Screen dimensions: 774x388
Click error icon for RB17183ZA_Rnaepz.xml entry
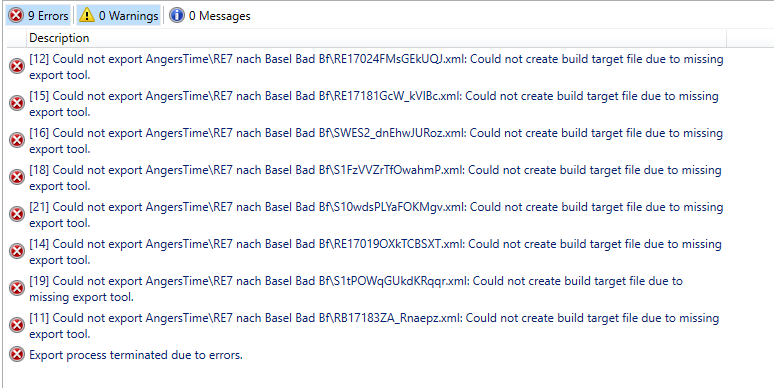coord(17,325)
